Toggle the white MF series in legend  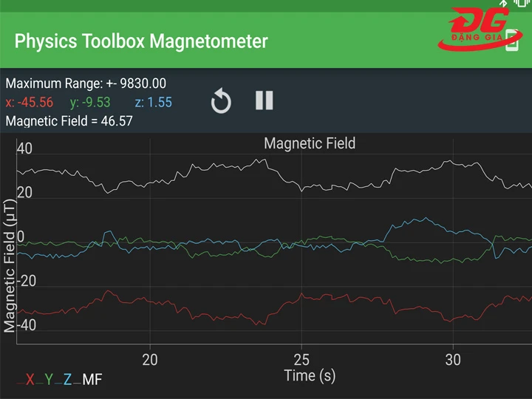pos(92,380)
